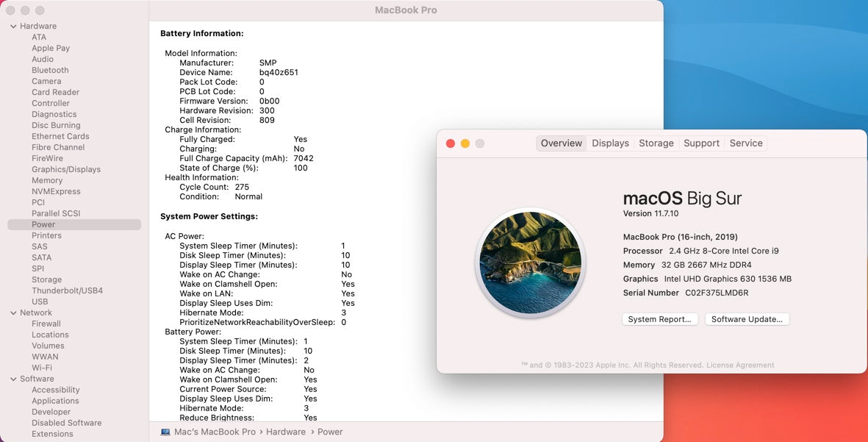
Task: Select Memory in the sidebar
Action: click(47, 180)
